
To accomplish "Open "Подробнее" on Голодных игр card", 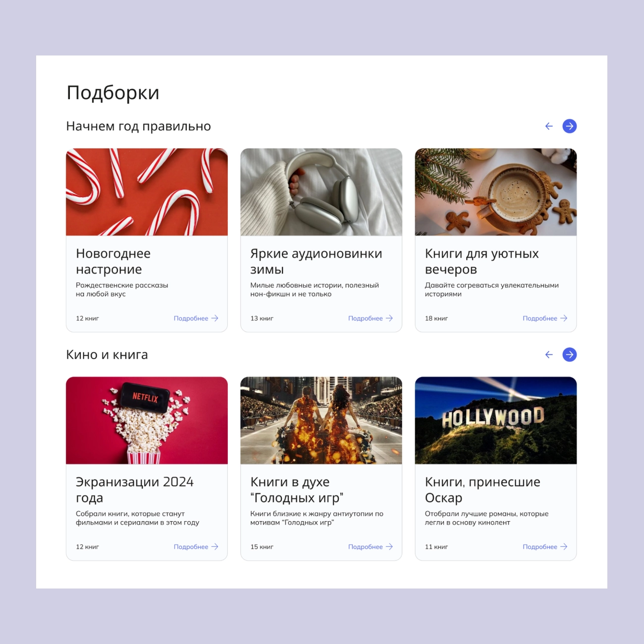I will tap(371, 547).
